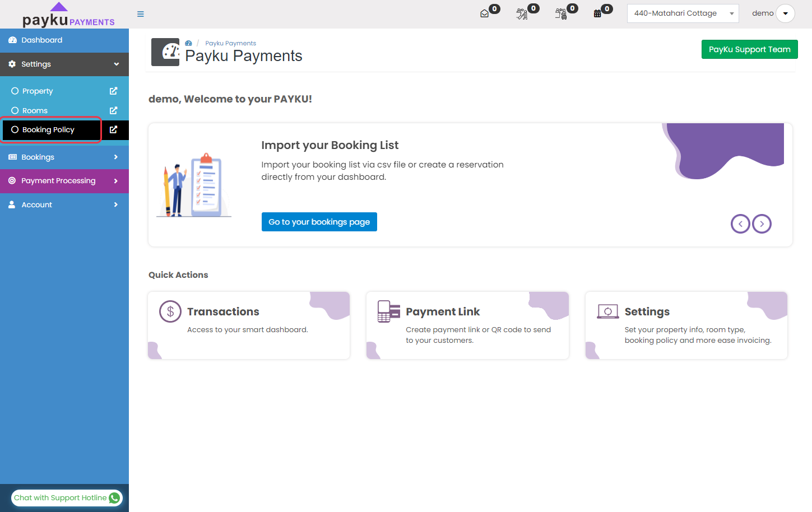This screenshot has height=512, width=812.
Task: Open the Rooms settings item
Action: click(35, 111)
